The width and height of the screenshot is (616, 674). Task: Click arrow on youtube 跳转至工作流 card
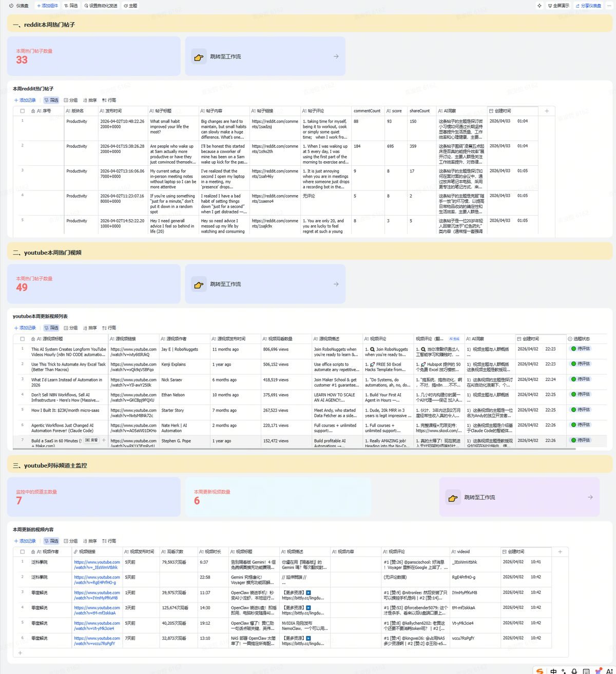click(x=336, y=284)
